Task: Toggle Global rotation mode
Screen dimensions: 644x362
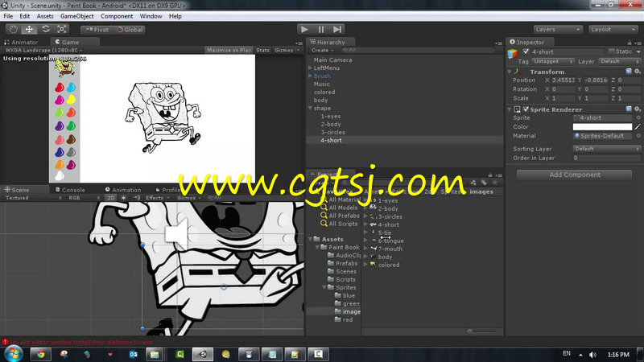Action: point(130,30)
